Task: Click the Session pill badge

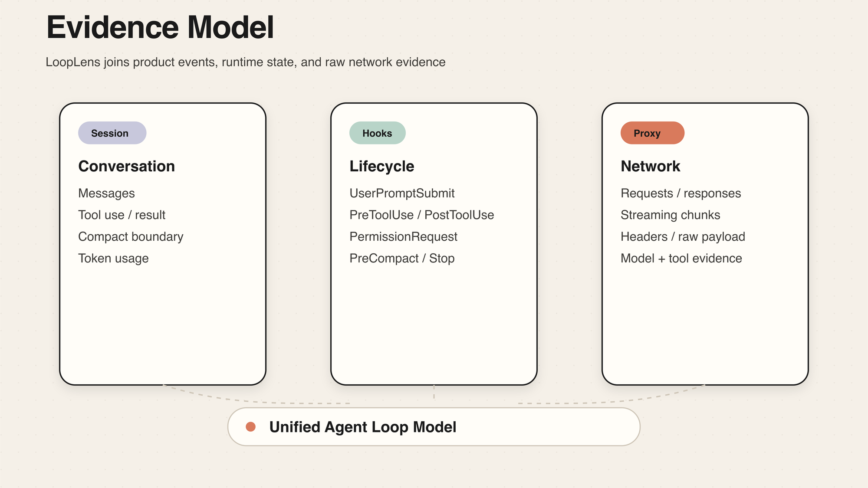Action: click(x=112, y=133)
